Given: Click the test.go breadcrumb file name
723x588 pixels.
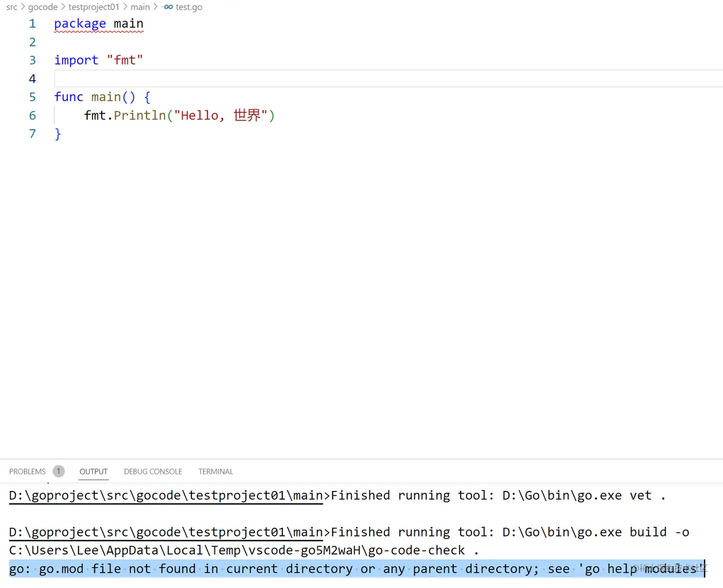Looking at the screenshot, I should (x=189, y=7).
